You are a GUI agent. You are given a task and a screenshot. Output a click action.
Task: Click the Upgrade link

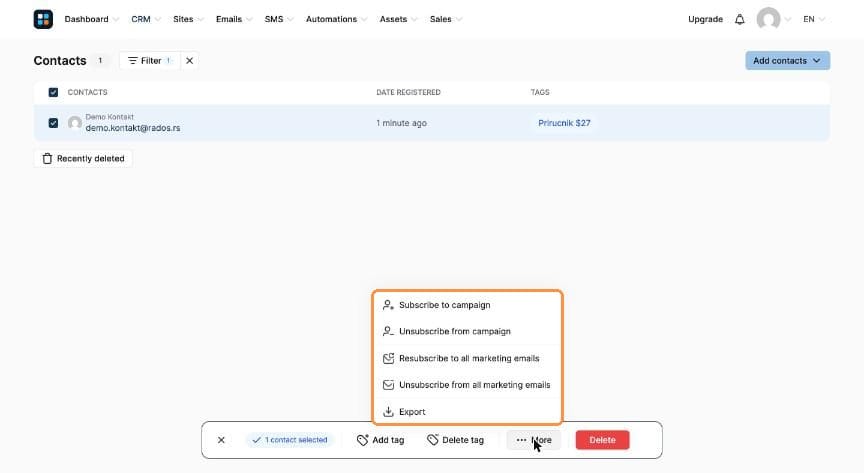point(705,19)
